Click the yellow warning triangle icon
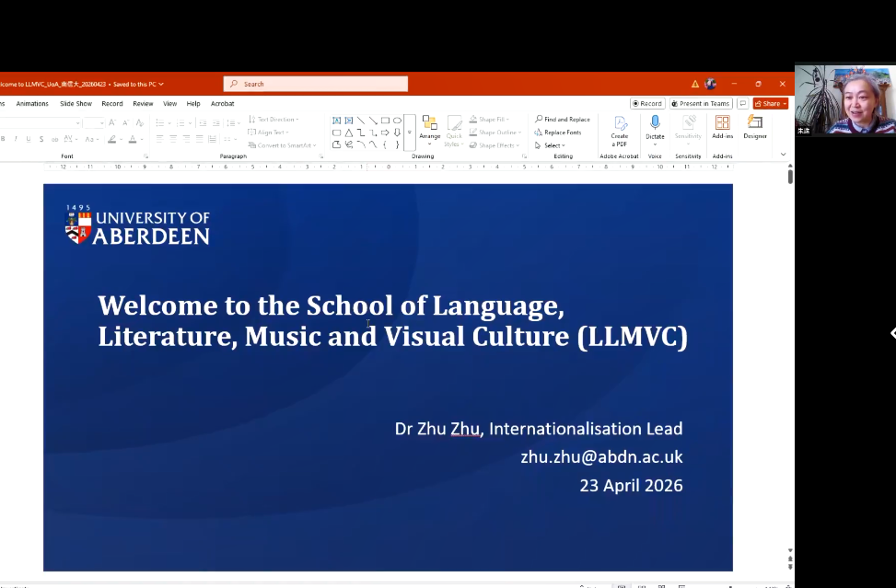This screenshot has height=588, width=896. click(695, 84)
